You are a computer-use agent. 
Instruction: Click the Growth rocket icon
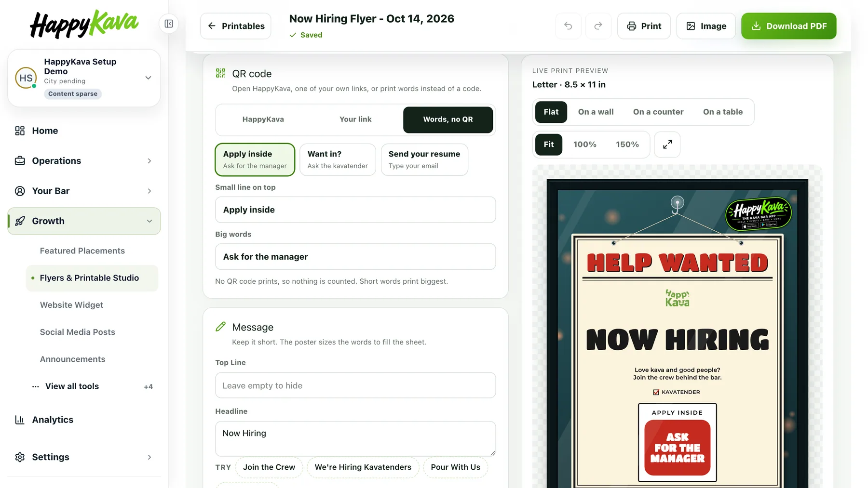tap(20, 221)
